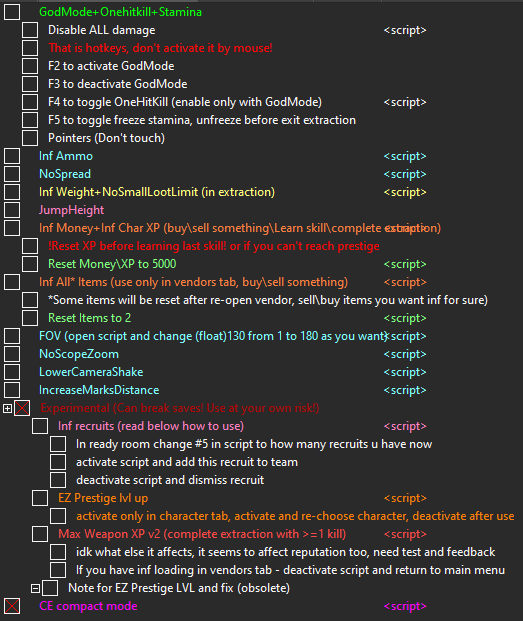Select the CE compact mode label
The width and height of the screenshot is (523, 621).
click(88, 606)
